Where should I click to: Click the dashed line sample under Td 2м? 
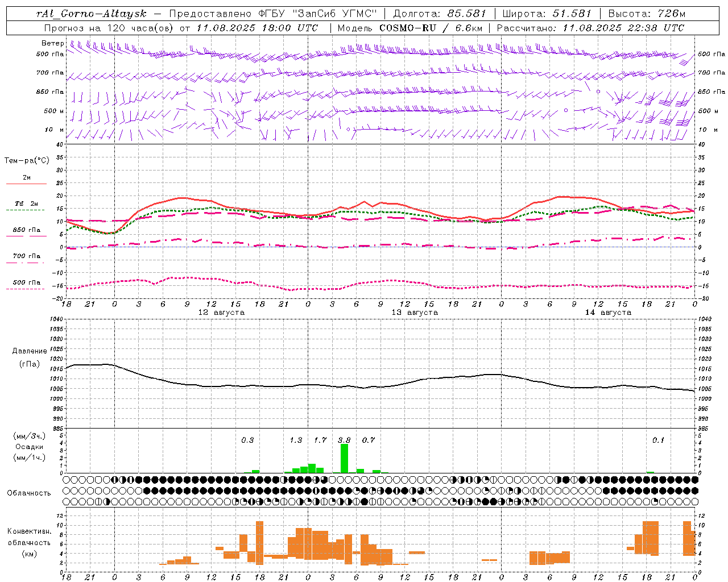pos(26,210)
